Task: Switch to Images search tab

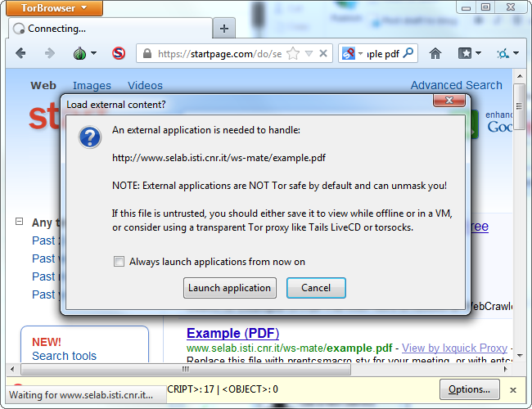Action: coord(92,85)
